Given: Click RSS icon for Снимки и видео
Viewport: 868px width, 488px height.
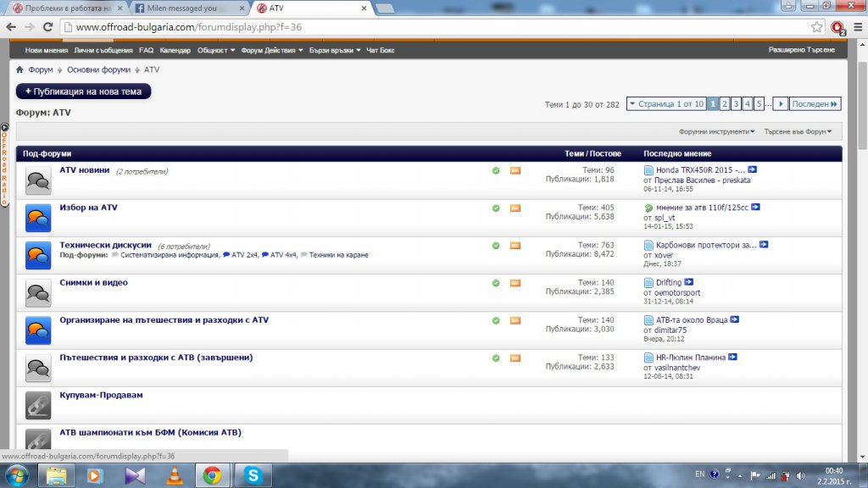Looking at the screenshot, I should coord(515,283).
